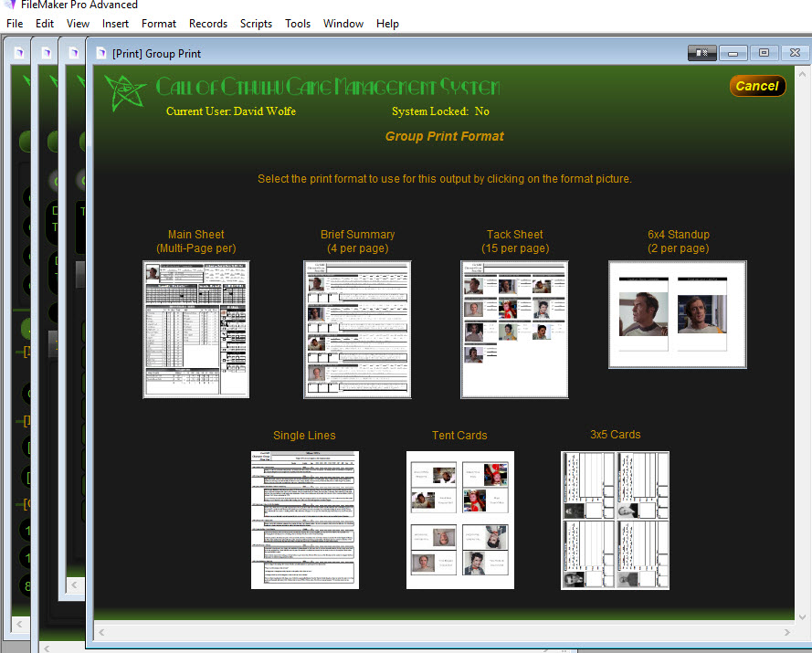Open the Format menu

158,24
